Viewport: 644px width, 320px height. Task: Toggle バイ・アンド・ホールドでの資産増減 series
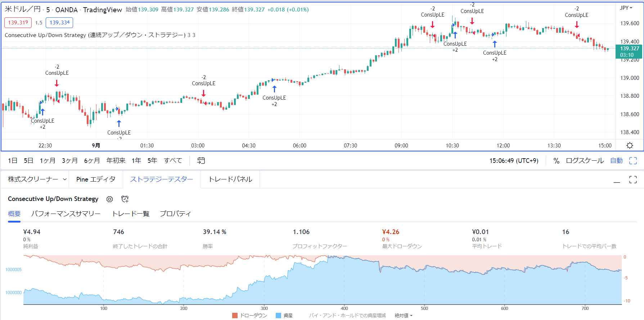point(347,315)
